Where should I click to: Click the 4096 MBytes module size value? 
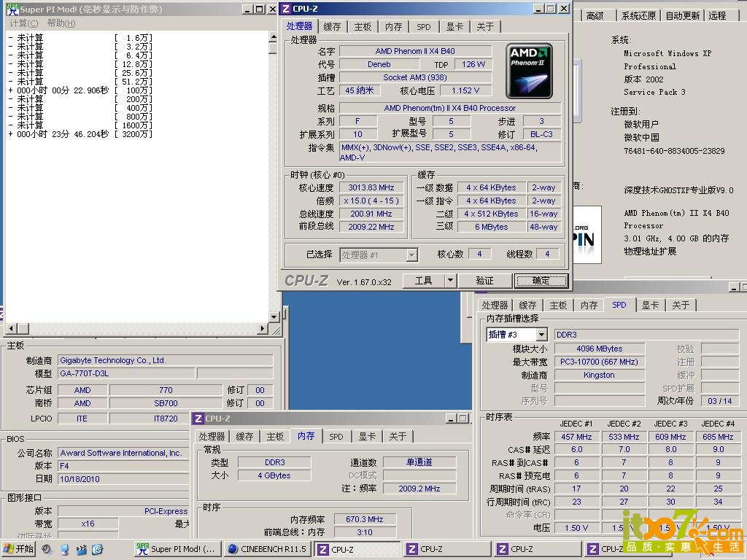tap(599, 349)
